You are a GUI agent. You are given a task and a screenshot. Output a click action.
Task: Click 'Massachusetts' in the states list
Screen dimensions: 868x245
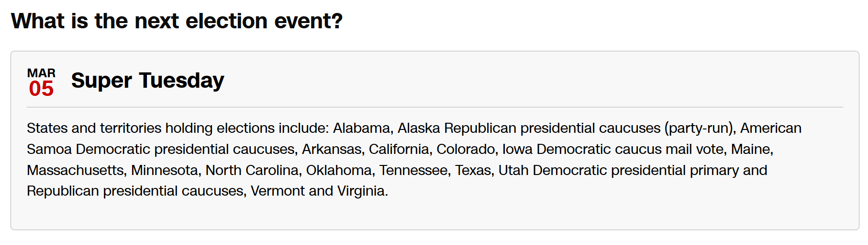(76, 170)
